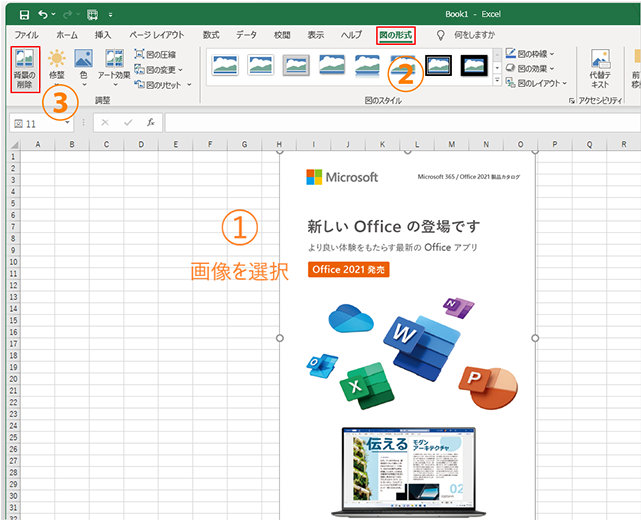The width and height of the screenshot is (641, 520).
Task: Open 図の変更 change picture dropdown
Action: click(158, 70)
